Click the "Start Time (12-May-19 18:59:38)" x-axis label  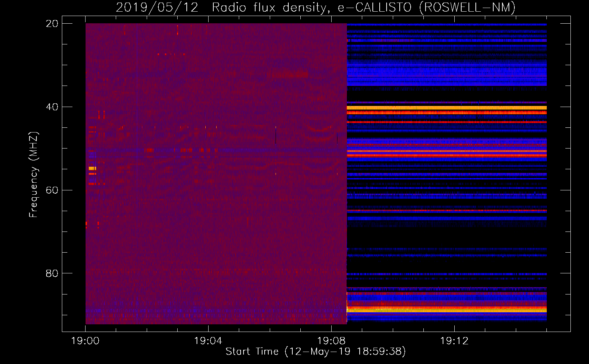point(316,352)
